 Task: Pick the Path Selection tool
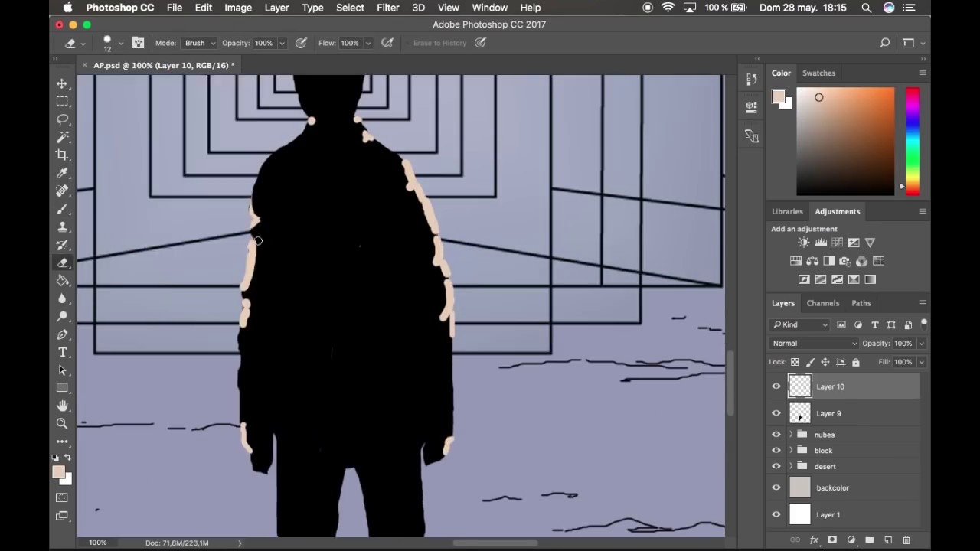coord(62,370)
